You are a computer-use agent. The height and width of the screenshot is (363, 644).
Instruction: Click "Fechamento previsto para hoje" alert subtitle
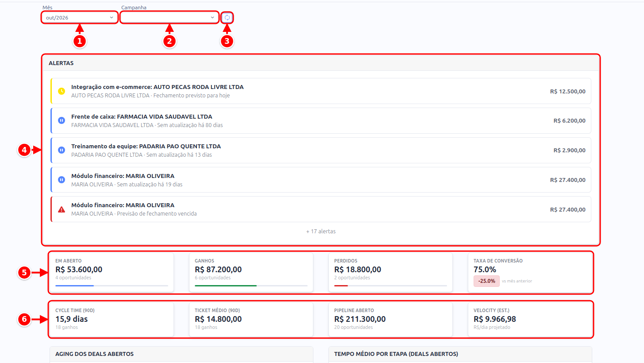pyautogui.click(x=192, y=95)
